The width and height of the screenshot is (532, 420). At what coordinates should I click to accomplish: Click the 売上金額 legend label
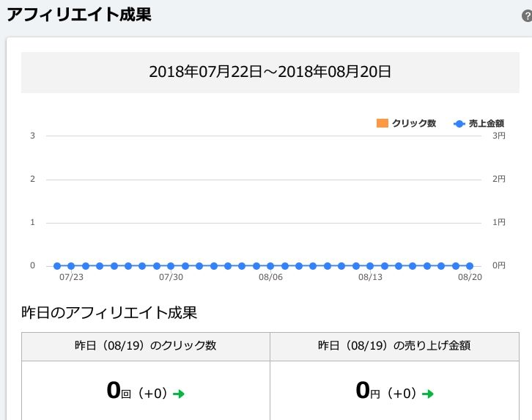[486, 123]
